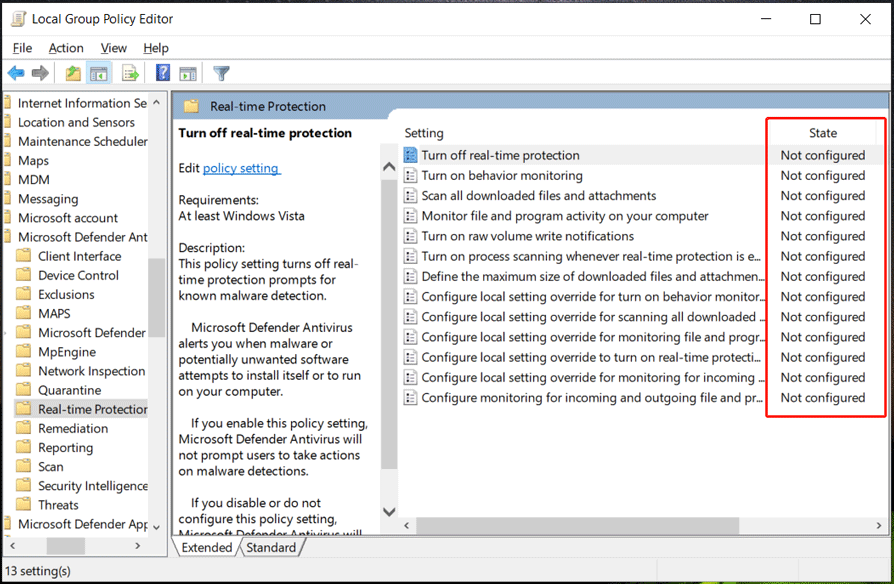The image size is (894, 584).
Task: Click the Back navigation arrow in the toolbar
Action: pos(15,72)
